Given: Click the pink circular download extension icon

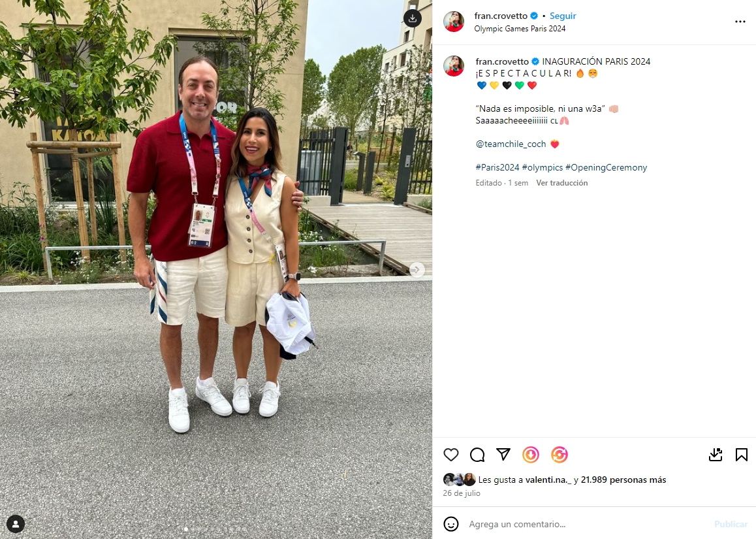Looking at the screenshot, I should [x=531, y=455].
